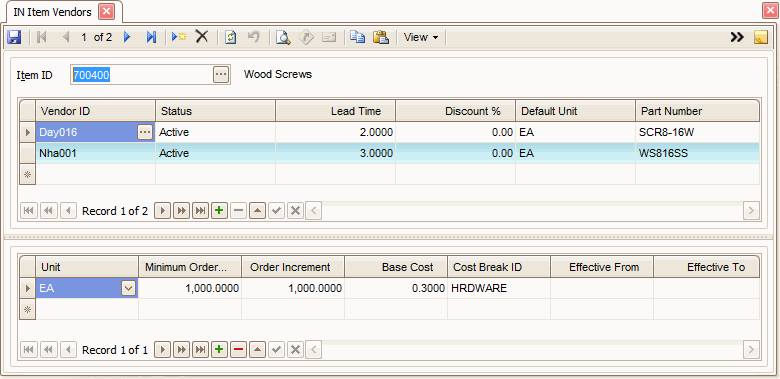
Task: Open print preview magnifier icon
Action: click(283, 37)
